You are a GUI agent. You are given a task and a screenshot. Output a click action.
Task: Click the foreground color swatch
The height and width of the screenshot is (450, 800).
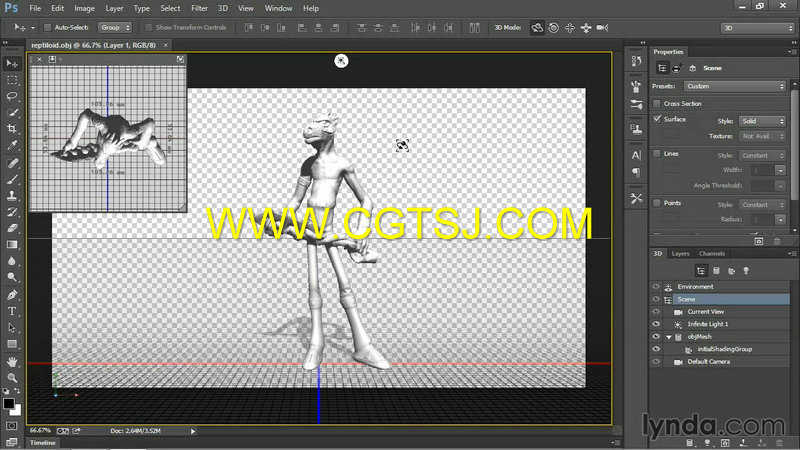pyautogui.click(x=9, y=404)
